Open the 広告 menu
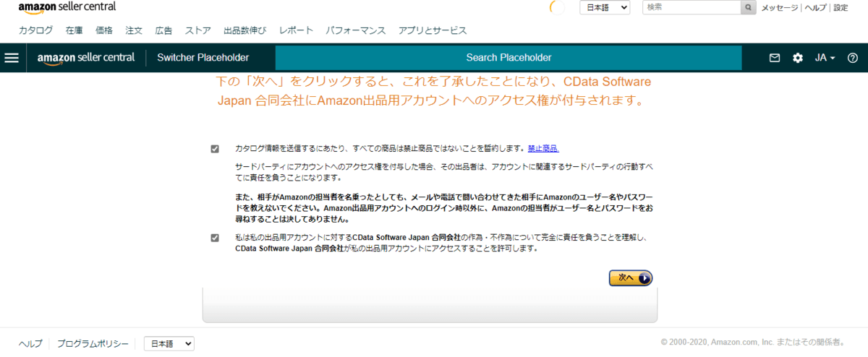The height and width of the screenshot is (357, 868). pos(163,30)
